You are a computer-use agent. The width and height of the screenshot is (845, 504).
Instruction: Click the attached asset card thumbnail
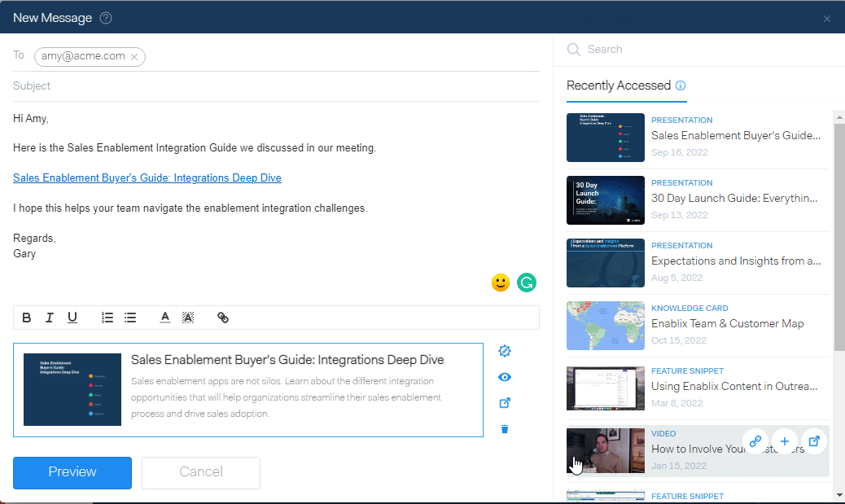pos(72,390)
